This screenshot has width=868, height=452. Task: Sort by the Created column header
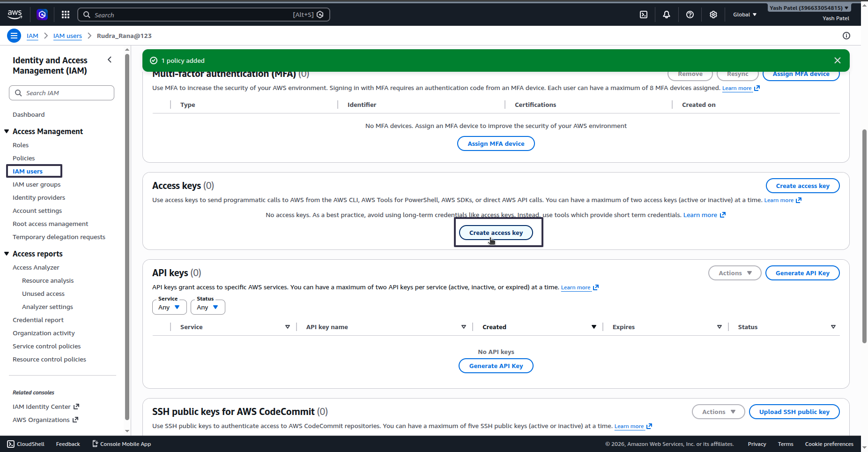tap(494, 327)
